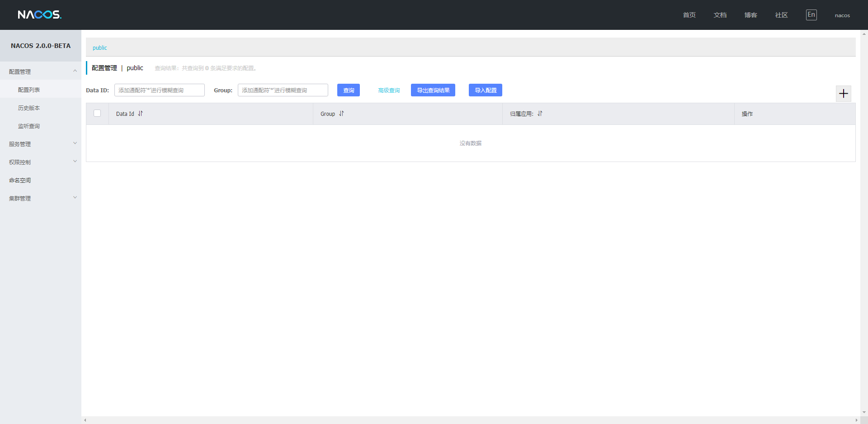The image size is (868, 424).
Task: Click the 没有数据 empty message
Action: [x=471, y=143]
